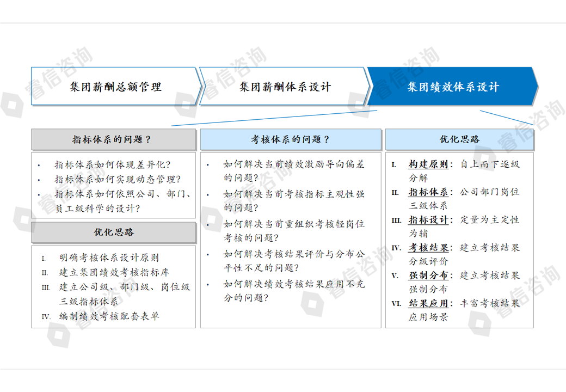Click list item 编制绩效考核配套表单
Viewport: 566px width, 392px height.
tap(109, 316)
